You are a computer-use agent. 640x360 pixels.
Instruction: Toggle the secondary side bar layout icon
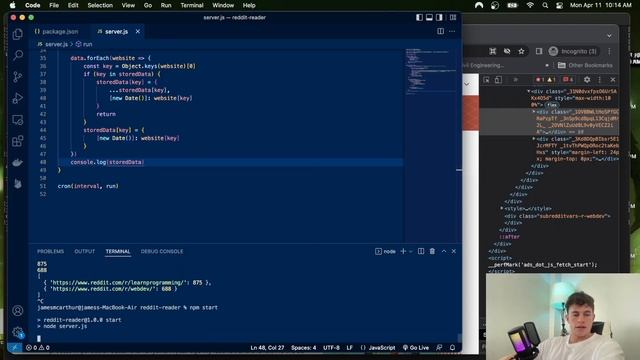click(x=439, y=18)
